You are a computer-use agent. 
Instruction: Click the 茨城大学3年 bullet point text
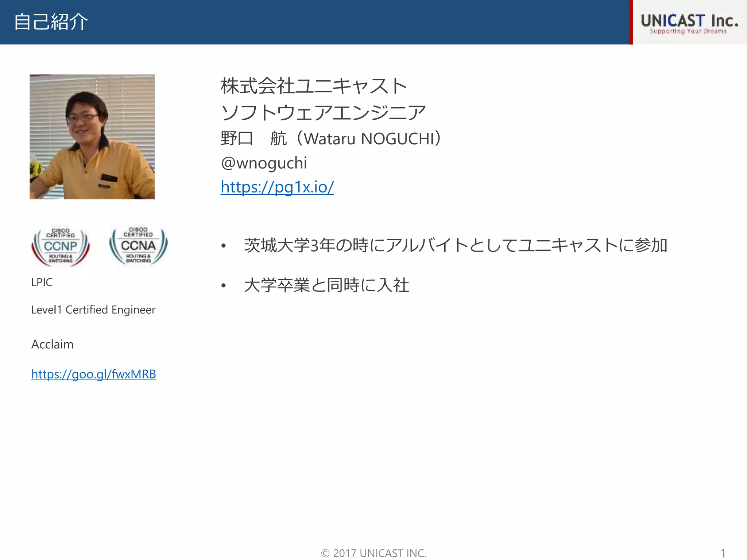pos(455,245)
